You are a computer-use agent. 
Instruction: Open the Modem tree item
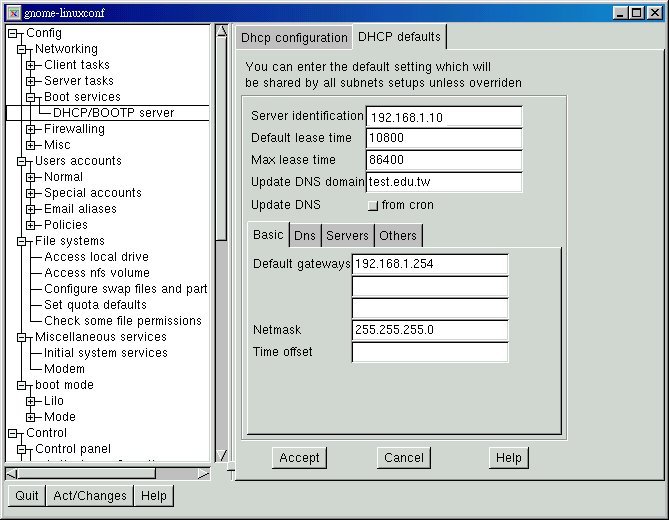[64, 369]
